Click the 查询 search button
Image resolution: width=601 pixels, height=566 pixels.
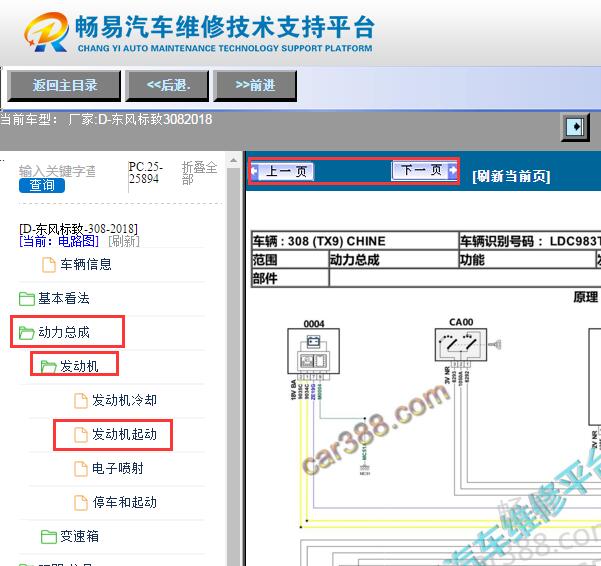click(x=42, y=185)
